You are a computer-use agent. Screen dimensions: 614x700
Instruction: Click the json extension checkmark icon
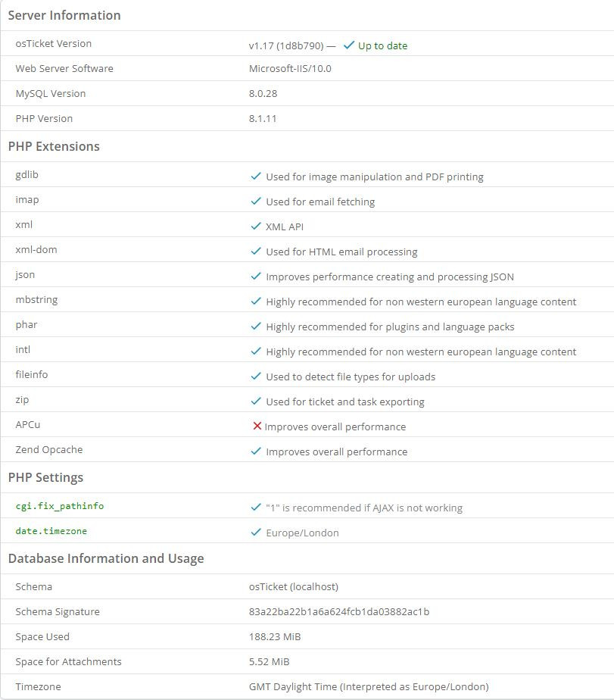coord(256,277)
